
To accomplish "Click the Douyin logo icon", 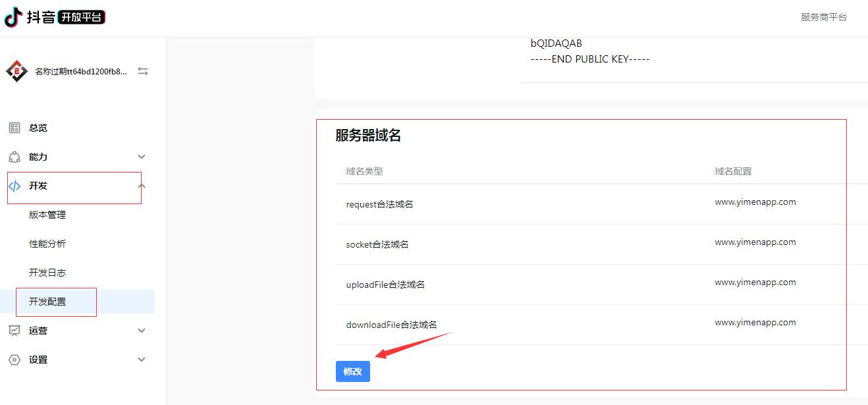I will (13, 18).
